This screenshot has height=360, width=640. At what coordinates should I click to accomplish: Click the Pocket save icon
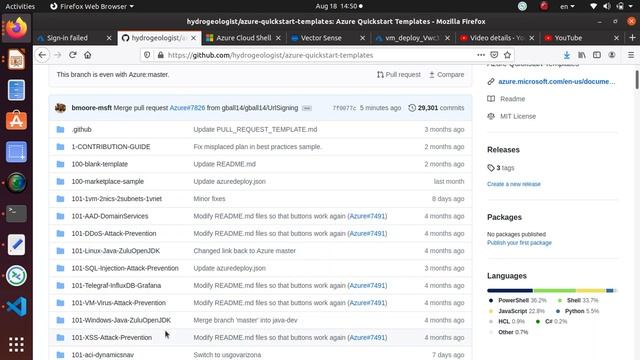point(494,55)
